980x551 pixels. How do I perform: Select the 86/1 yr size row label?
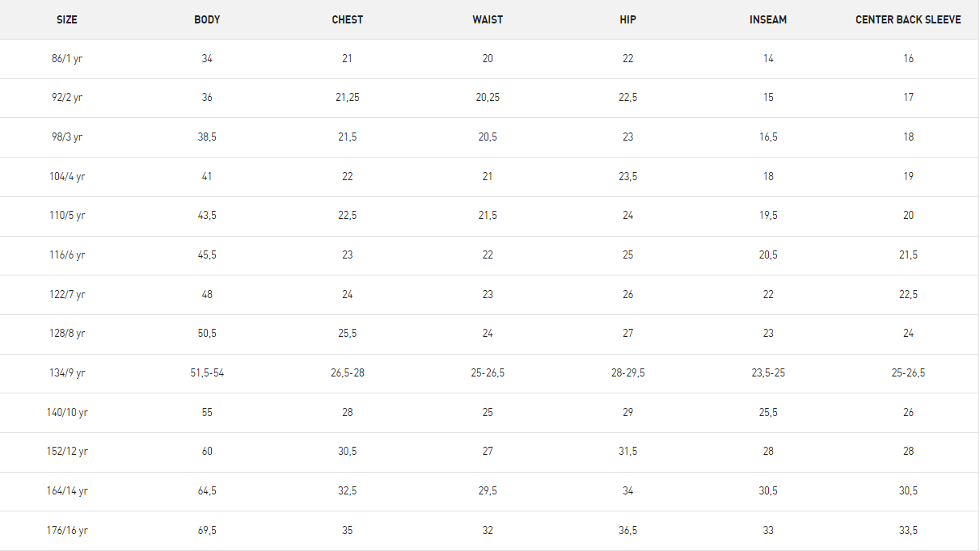coord(67,58)
